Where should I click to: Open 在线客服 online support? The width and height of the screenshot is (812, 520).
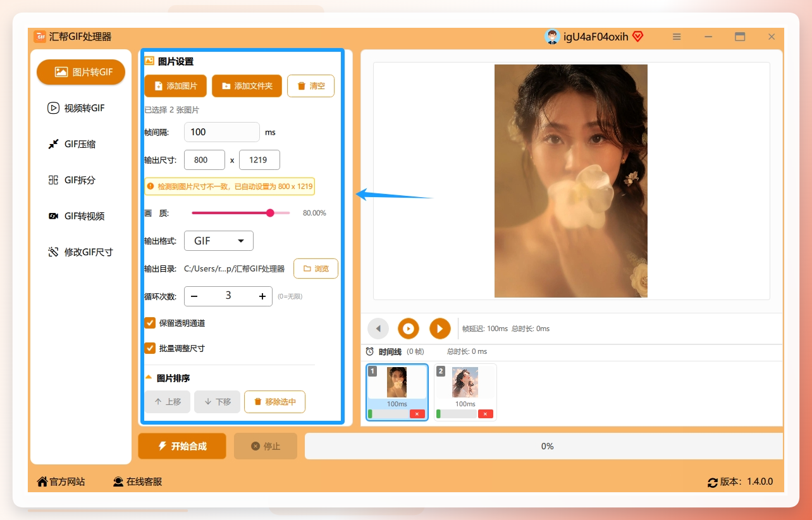(137, 481)
